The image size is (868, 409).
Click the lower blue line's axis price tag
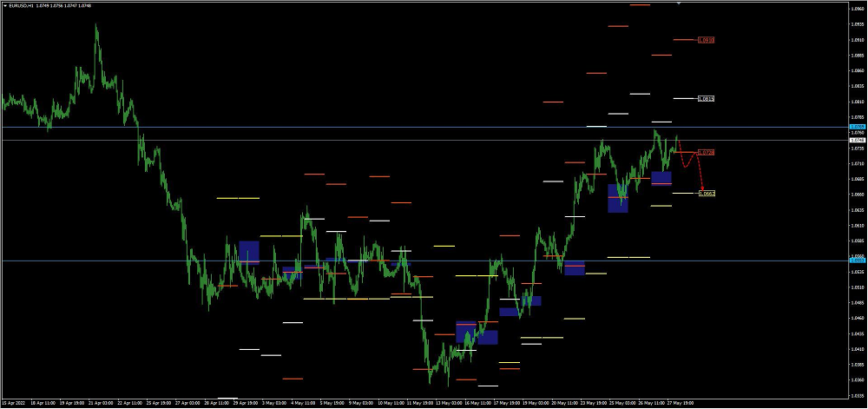click(857, 261)
